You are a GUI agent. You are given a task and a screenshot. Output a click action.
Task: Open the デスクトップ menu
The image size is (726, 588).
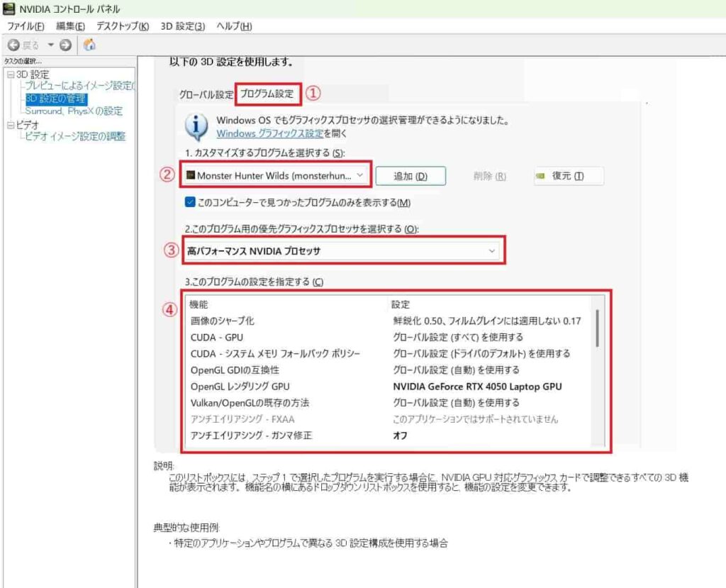point(123,26)
